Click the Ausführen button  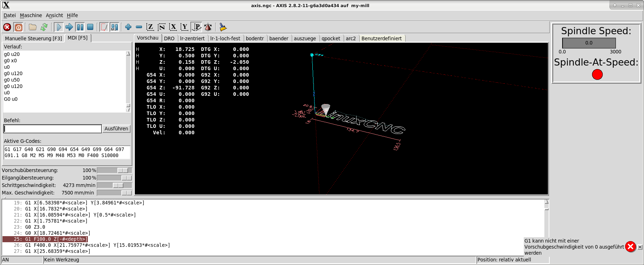coord(116,129)
